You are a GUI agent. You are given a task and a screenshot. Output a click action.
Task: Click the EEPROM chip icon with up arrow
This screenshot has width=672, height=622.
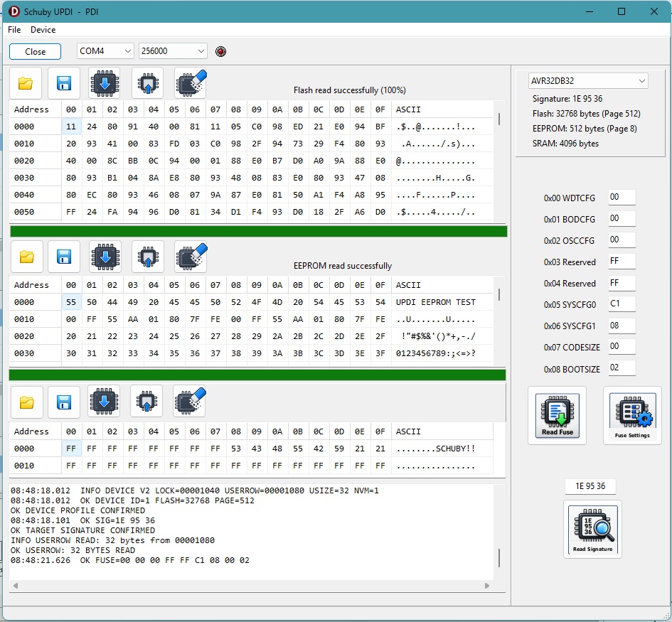[148, 257]
